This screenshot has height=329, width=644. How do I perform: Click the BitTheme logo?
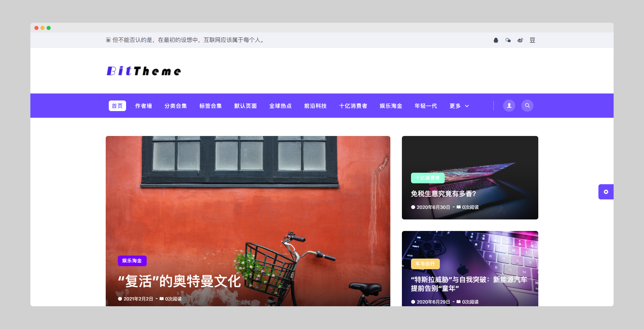(144, 71)
